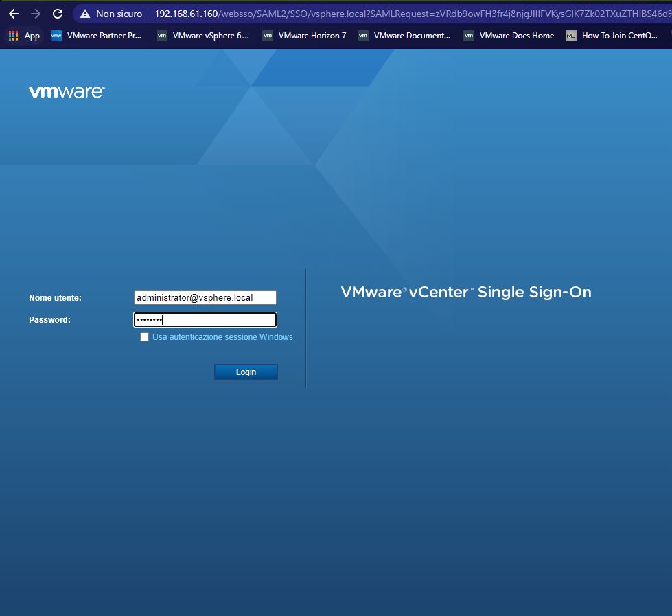Click the 'Nome utente:' label
Screen dimensions: 672x616
56,298
